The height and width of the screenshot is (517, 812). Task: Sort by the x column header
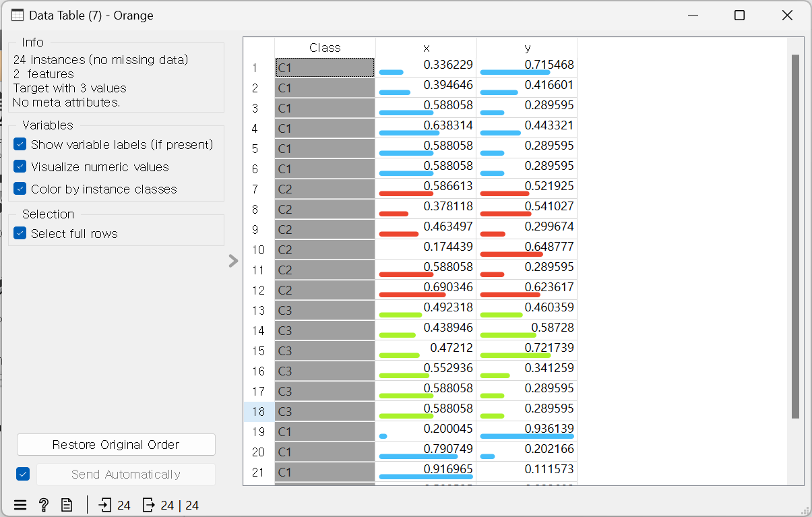click(426, 48)
